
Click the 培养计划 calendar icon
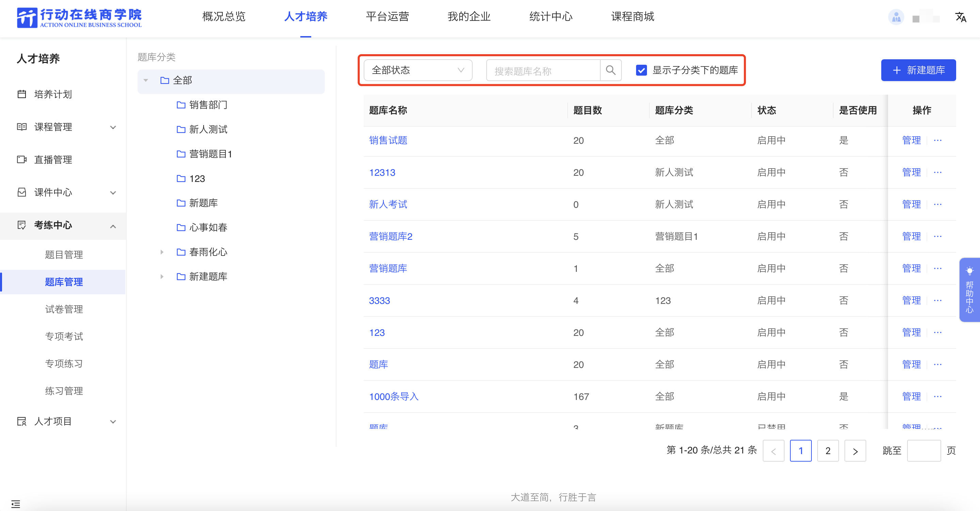tap(22, 94)
